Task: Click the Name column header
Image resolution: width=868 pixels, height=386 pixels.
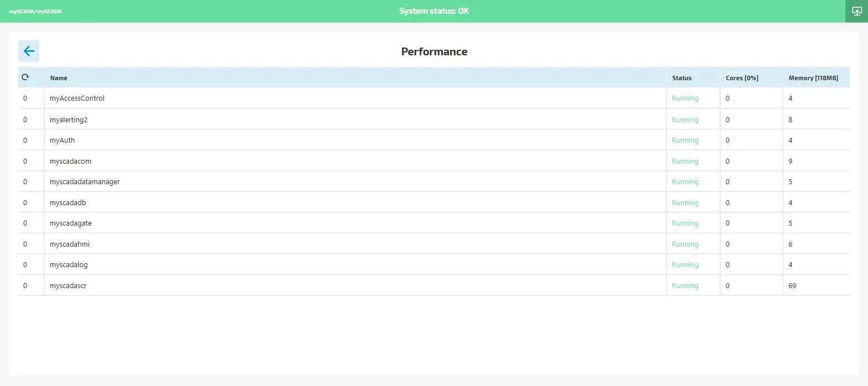Action: coord(59,78)
